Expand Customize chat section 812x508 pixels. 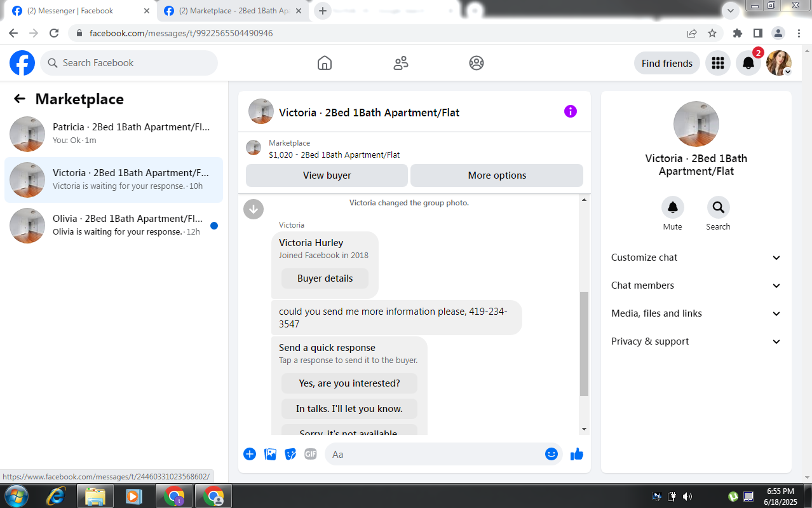click(x=696, y=257)
